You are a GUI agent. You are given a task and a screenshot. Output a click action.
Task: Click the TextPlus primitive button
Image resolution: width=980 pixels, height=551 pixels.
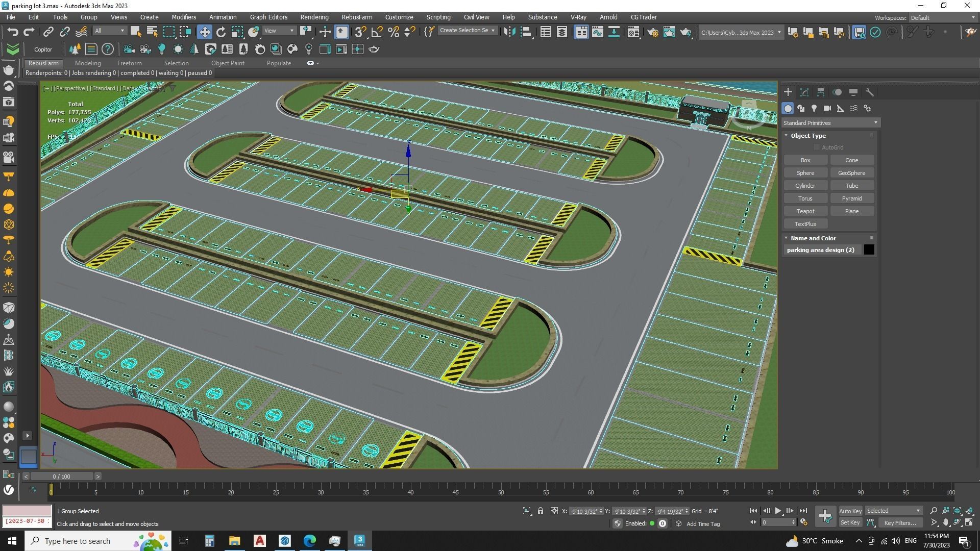pyautogui.click(x=805, y=224)
